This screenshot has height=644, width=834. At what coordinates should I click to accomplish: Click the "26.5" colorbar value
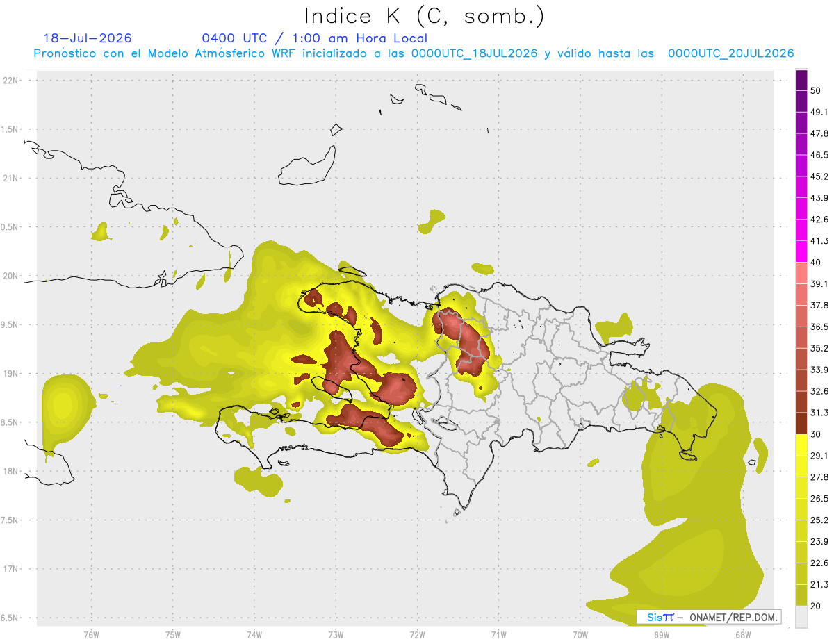click(x=819, y=499)
